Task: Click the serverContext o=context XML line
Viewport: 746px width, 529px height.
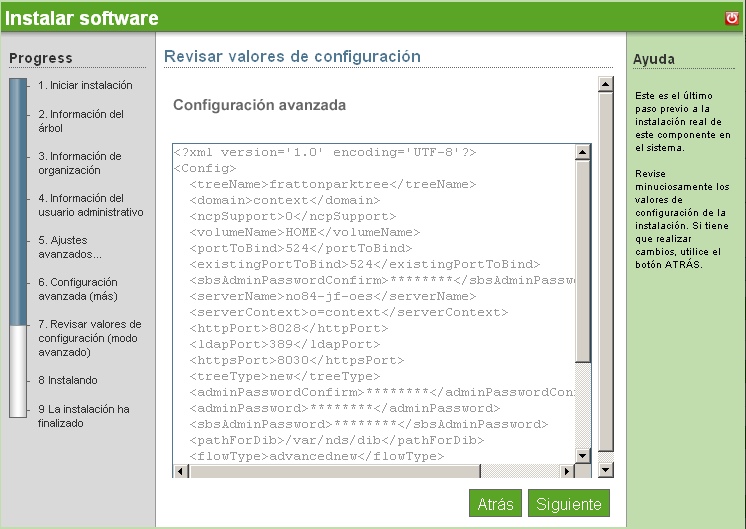Action: point(349,312)
